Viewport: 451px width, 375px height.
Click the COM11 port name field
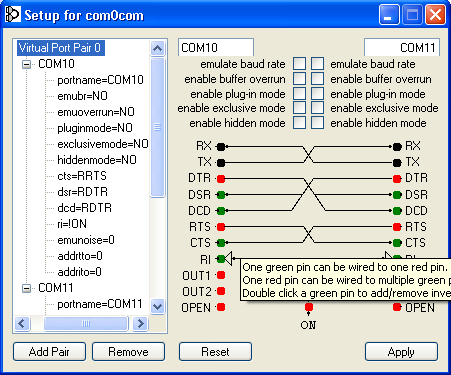click(402, 48)
